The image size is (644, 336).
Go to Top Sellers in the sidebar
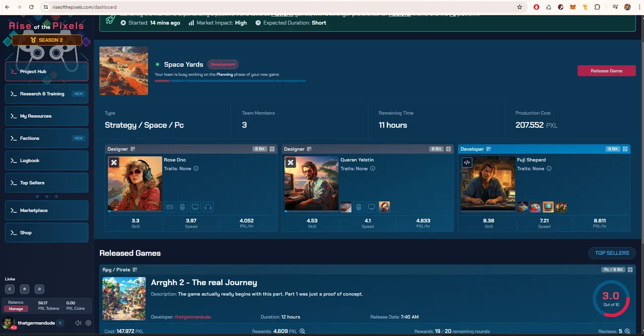tap(47, 183)
